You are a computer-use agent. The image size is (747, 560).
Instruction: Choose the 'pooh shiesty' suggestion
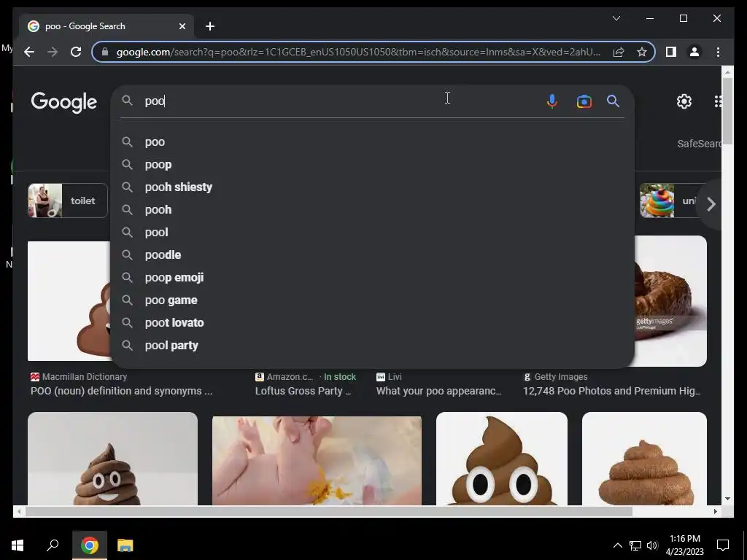pyautogui.click(x=372, y=187)
